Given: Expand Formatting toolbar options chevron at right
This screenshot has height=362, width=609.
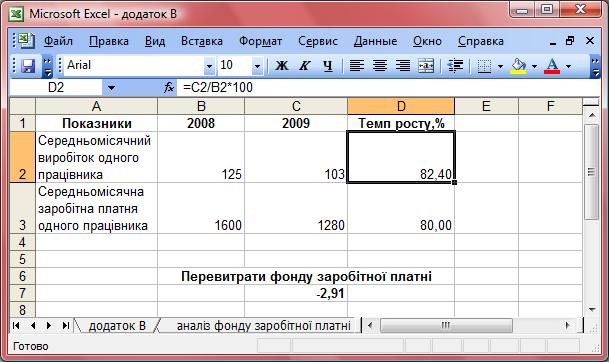Looking at the screenshot, I should (595, 66).
